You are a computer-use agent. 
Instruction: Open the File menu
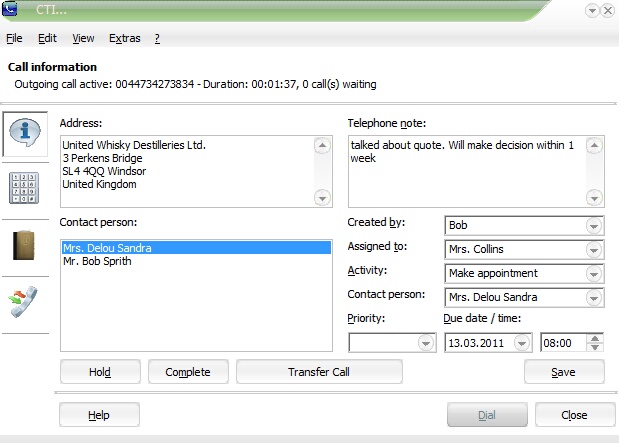tap(14, 38)
